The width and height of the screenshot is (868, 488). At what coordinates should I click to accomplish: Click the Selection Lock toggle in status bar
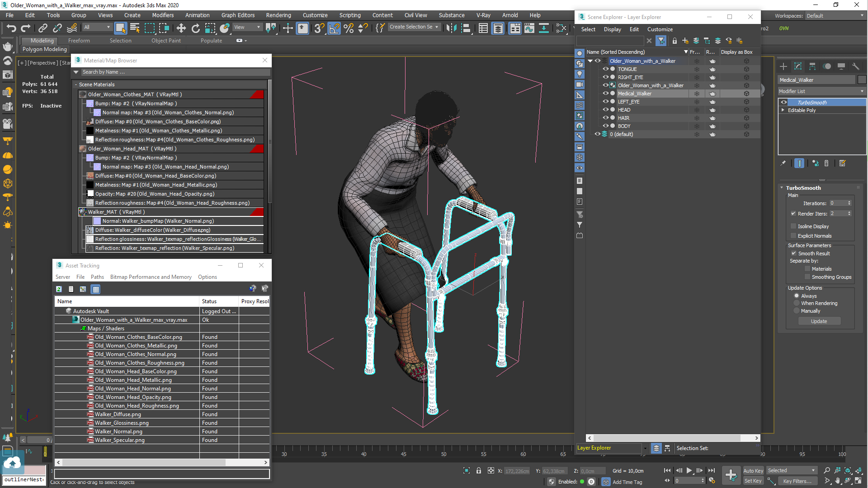tap(479, 471)
